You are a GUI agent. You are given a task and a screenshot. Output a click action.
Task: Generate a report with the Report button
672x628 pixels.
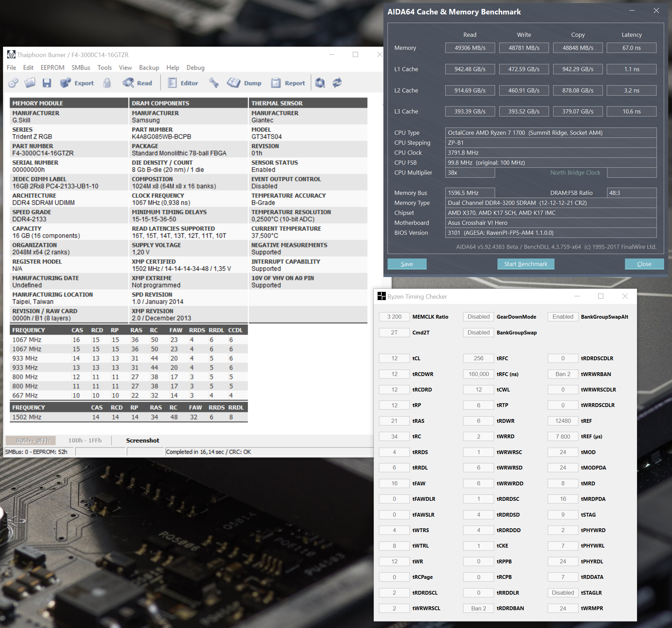pyautogui.click(x=288, y=83)
